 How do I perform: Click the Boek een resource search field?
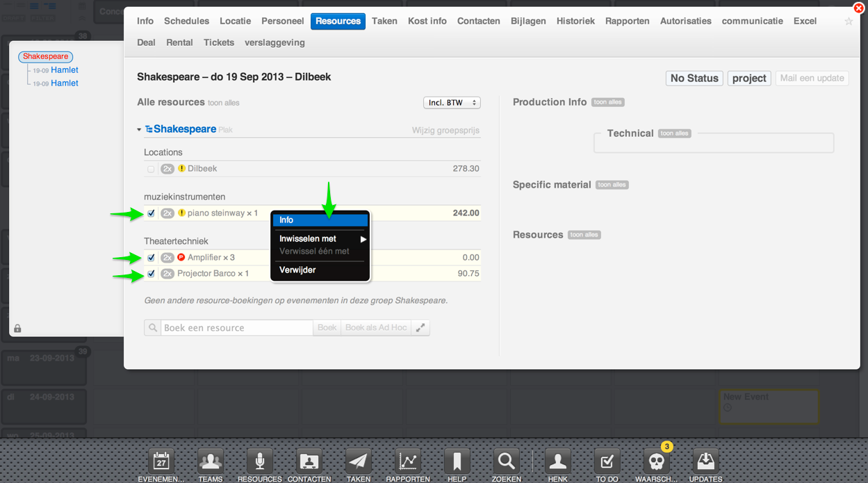coord(236,328)
